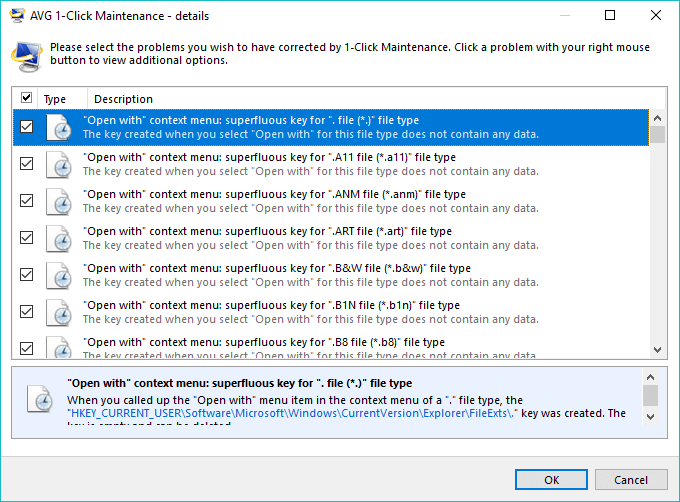
Task: Close the AVG 1-Click Maintenance dialog
Action: pos(656,15)
